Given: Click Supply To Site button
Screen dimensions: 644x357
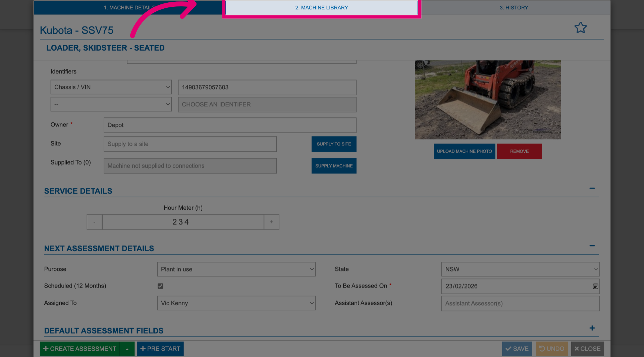Looking at the screenshot, I should pos(334,144).
